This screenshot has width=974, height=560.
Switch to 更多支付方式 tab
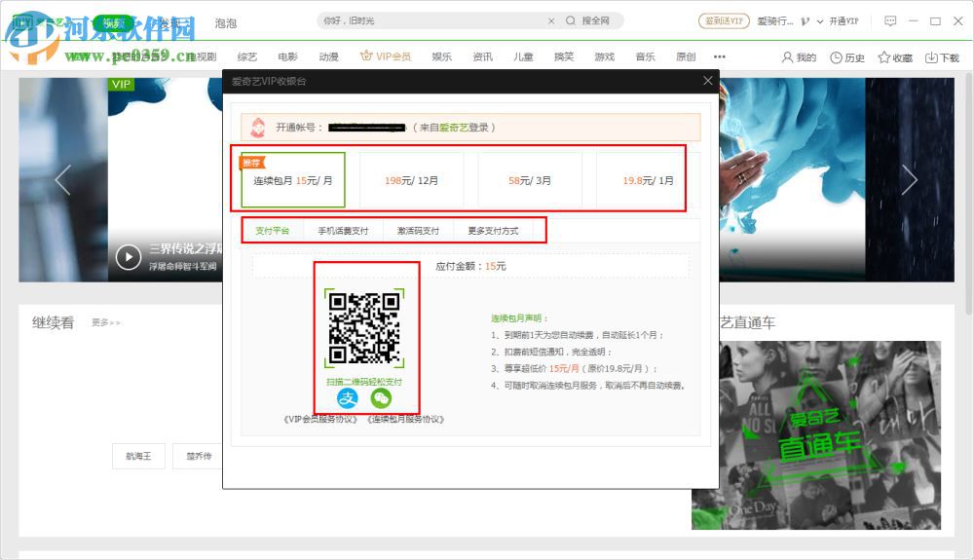493,231
